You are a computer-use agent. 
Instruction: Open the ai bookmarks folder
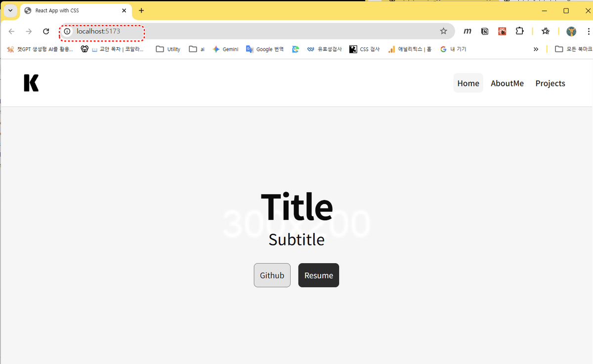pos(197,49)
